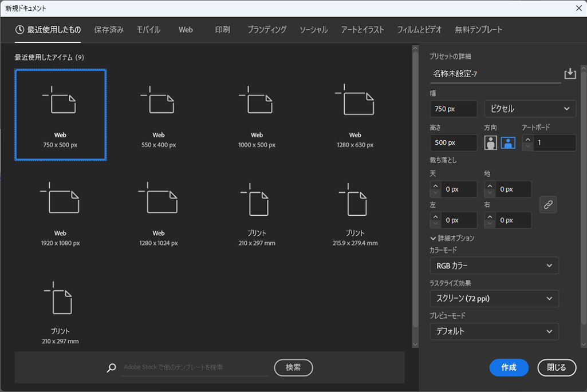Select the プリント 215.9 x 279.4 mm preset
Image resolution: width=587 pixels, height=392 pixels.
coord(355,214)
